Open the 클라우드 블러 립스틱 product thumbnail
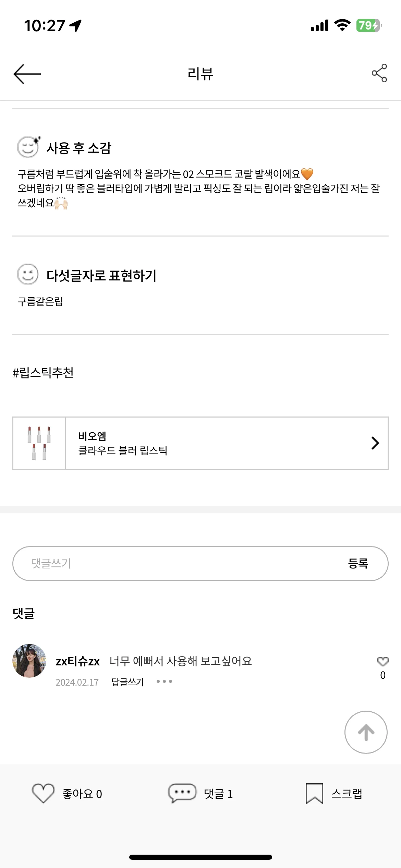The width and height of the screenshot is (401, 868). pyautogui.click(x=39, y=443)
